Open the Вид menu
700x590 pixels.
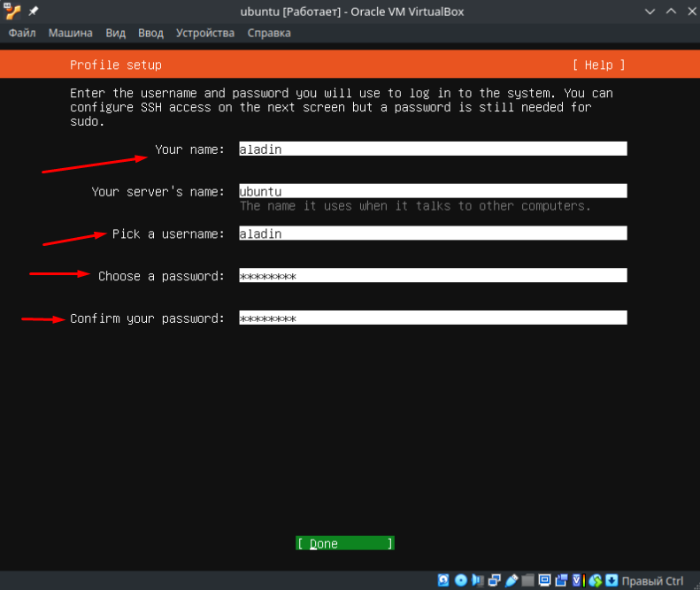(x=116, y=33)
